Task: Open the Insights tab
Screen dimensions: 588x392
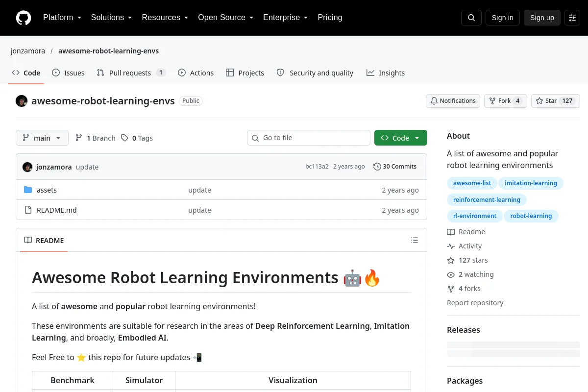Action: click(x=386, y=73)
